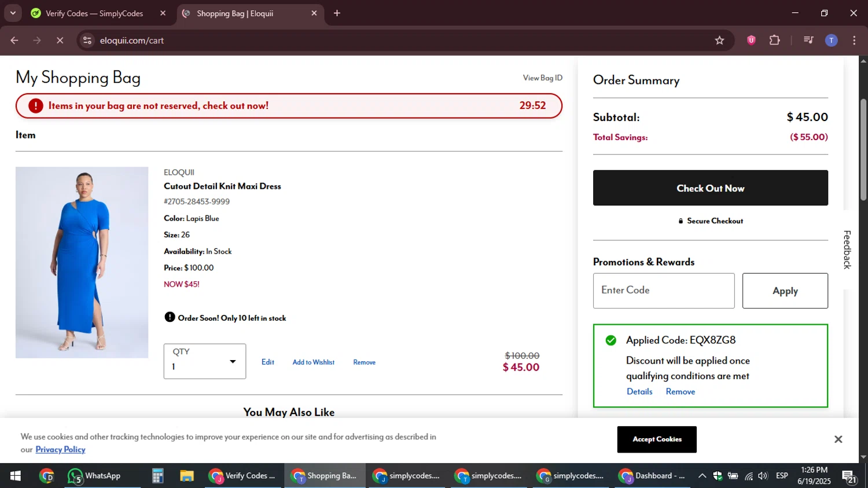
Task: Open the Shopping Bag Chrome taskbar window
Action: coord(325,476)
